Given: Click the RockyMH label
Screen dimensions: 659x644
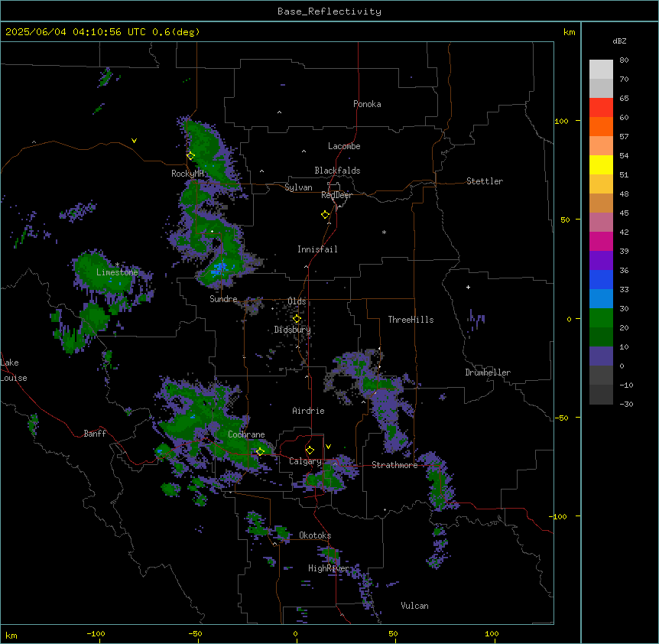Looking at the screenshot, I should pyautogui.click(x=187, y=173).
